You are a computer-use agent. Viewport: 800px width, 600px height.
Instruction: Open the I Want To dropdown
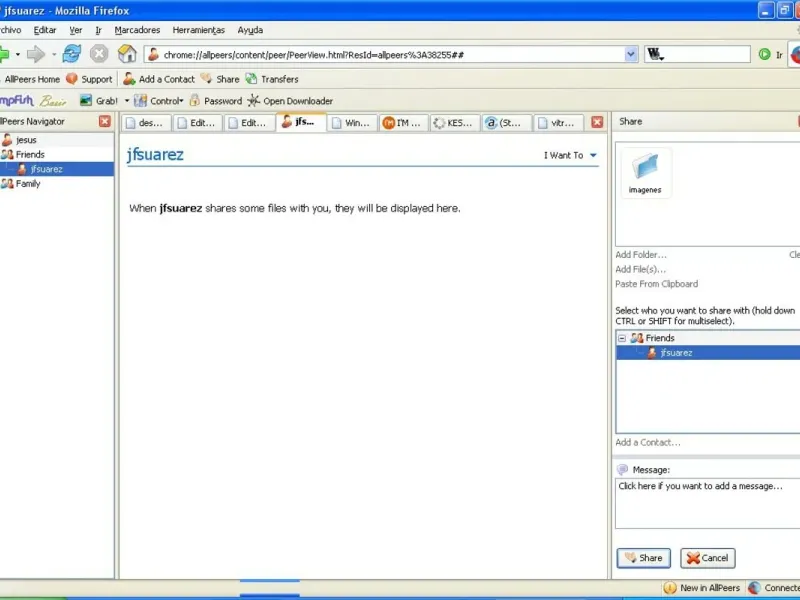570,155
